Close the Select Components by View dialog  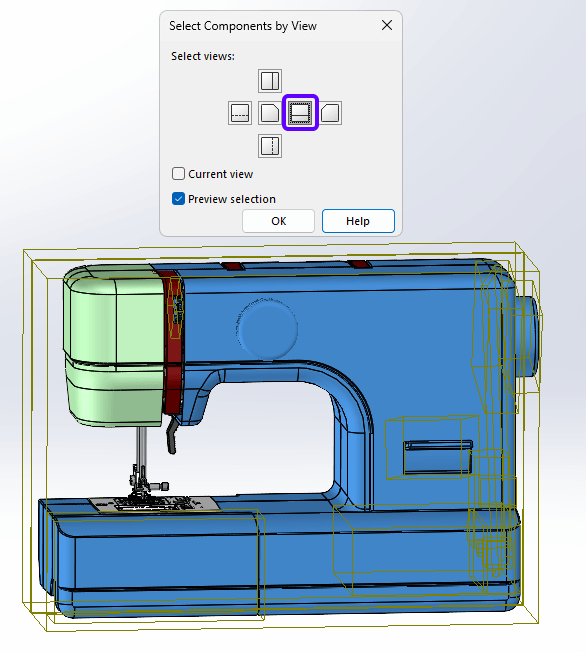click(x=387, y=25)
